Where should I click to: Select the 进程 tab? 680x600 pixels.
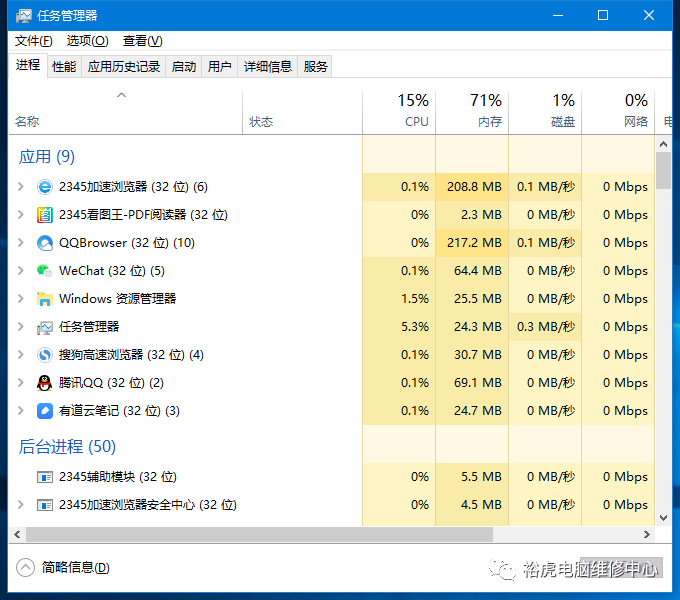click(x=28, y=65)
